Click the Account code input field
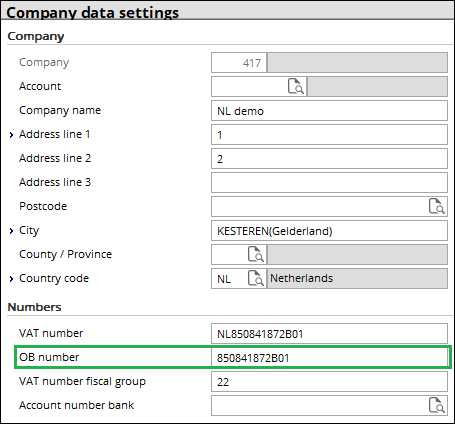The image size is (455, 424). (249, 87)
